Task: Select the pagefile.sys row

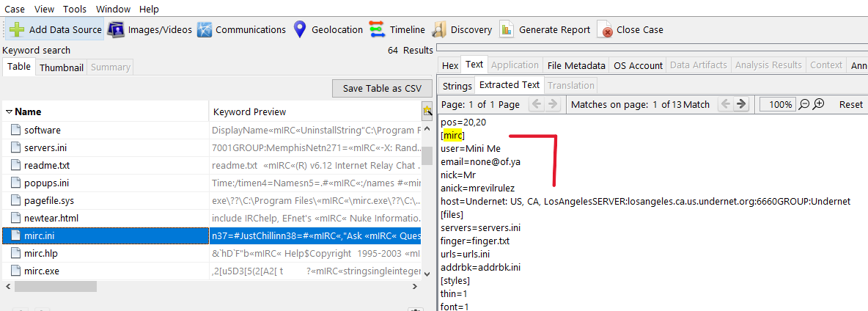Action: coord(48,200)
